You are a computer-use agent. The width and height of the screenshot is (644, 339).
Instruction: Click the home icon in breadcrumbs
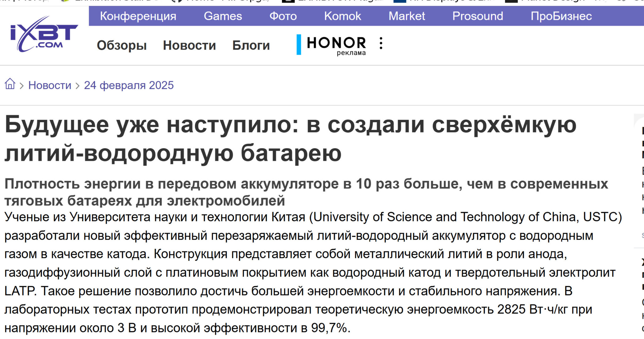10,84
